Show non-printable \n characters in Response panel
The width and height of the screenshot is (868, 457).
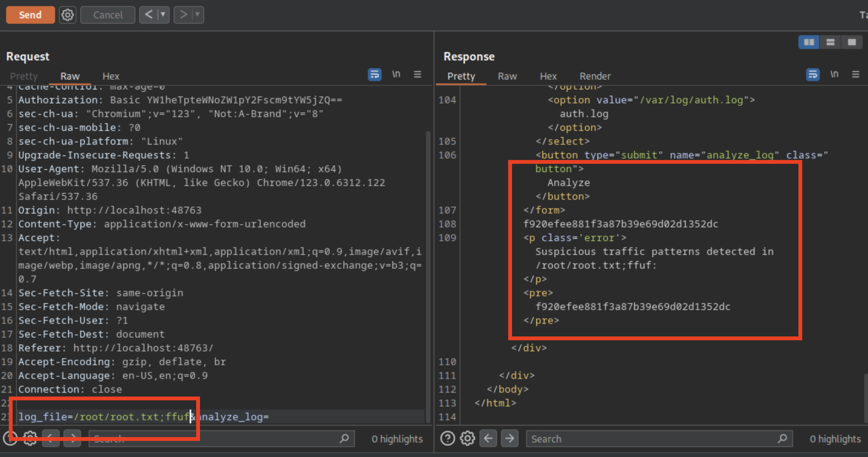(834, 74)
